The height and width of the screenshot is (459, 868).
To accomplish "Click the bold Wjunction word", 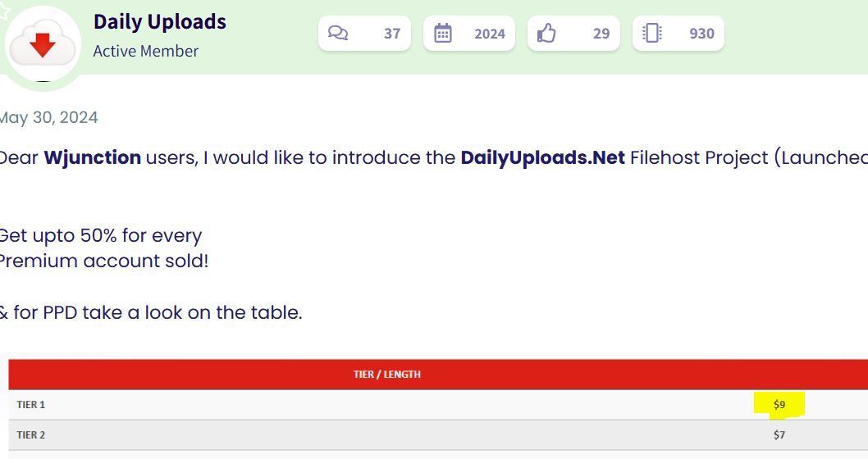I will pyautogui.click(x=92, y=157).
